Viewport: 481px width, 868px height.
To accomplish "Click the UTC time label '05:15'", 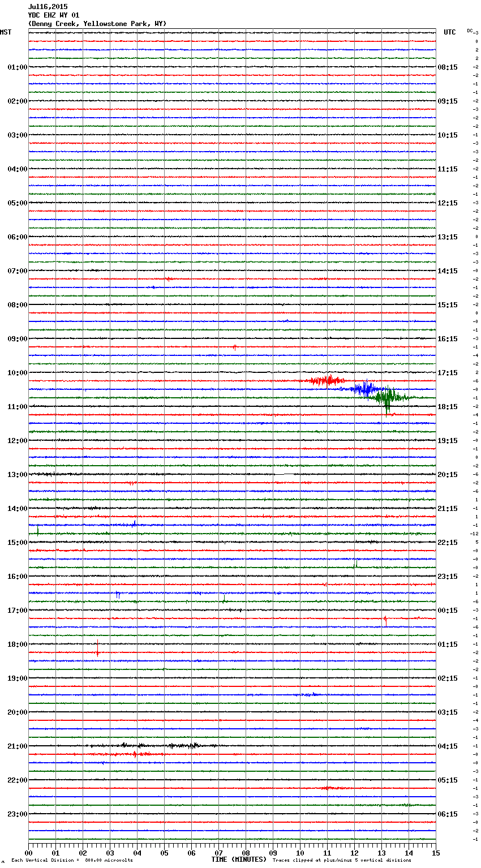I will 448,780.
